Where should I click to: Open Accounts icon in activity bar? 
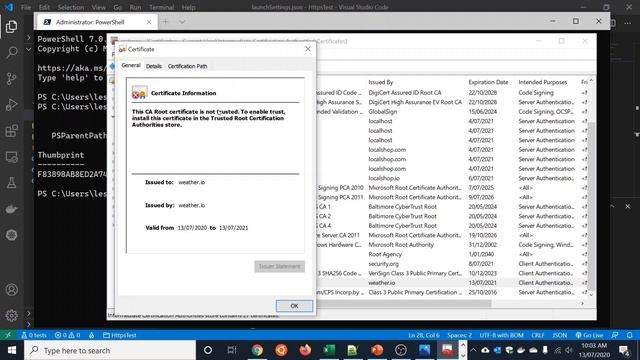[11, 290]
